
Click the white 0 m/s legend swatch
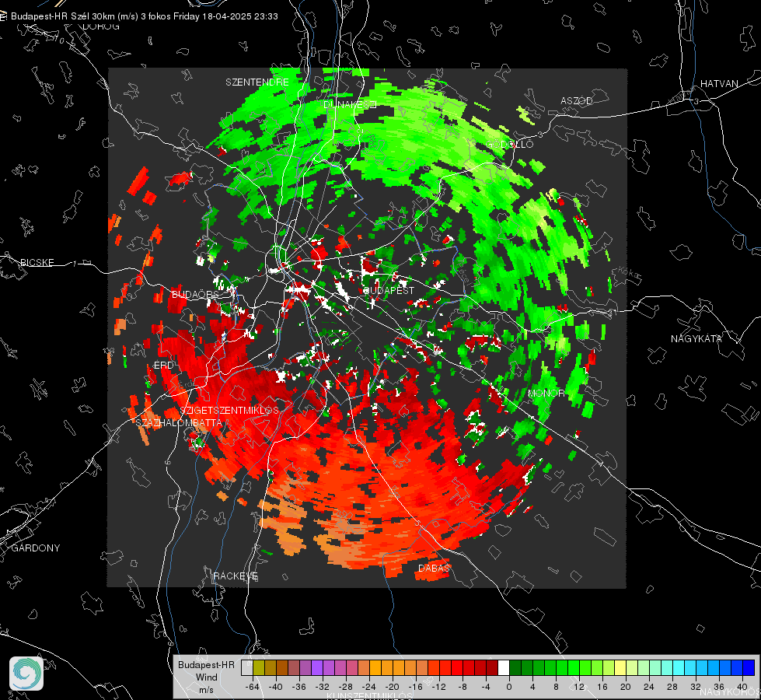pyautogui.click(x=504, y=668)
